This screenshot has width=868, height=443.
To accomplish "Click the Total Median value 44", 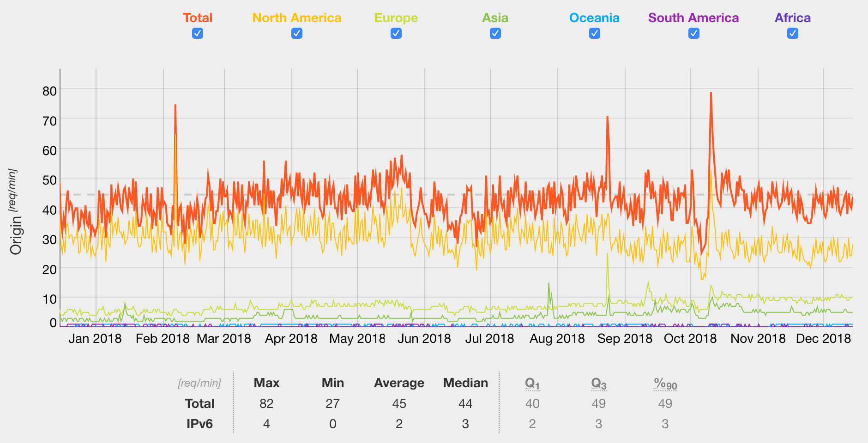I will (x=465, y=403).
